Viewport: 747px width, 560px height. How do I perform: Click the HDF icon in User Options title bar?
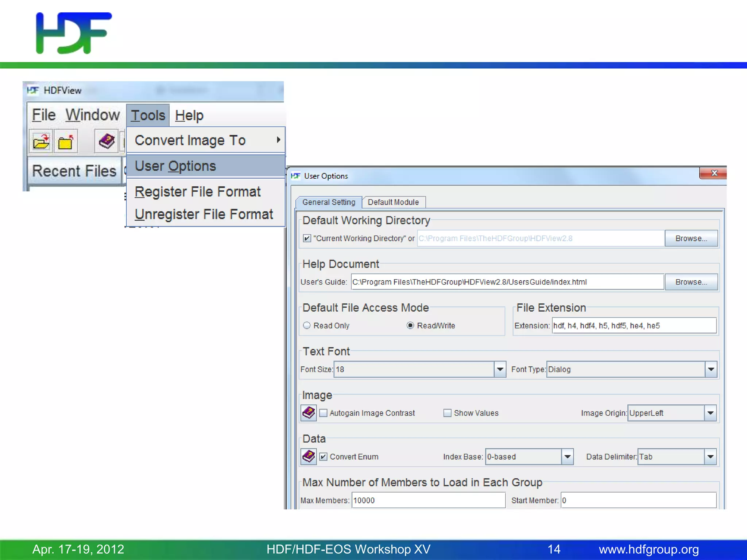click(x=295, y=176)
